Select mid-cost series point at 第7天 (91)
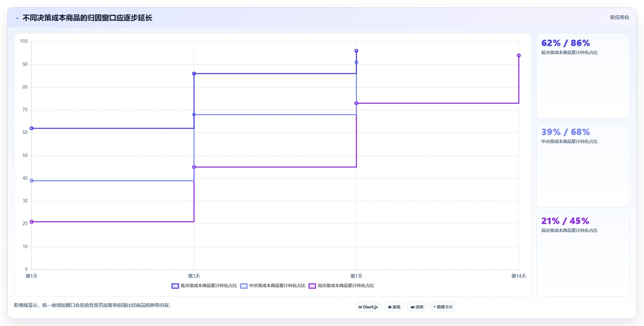This screenshot has width=644, height=326. pyautogui.click(x=356, y=62)
